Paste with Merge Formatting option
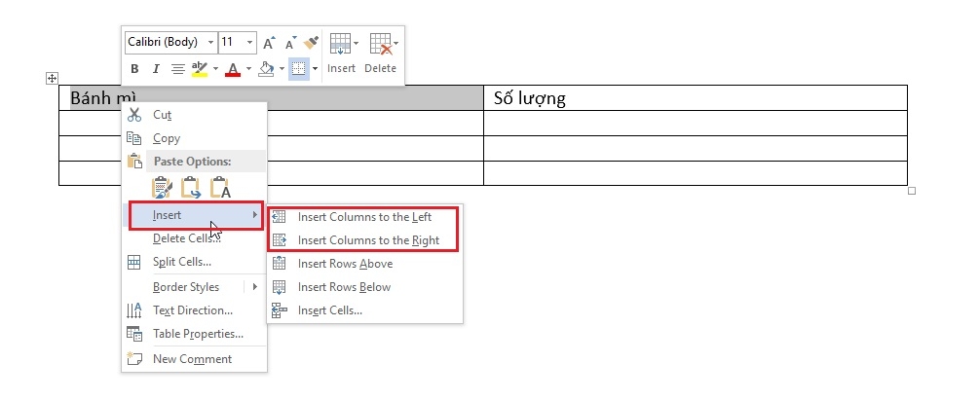This screenshot has width=980, height=400. point(191,188)
